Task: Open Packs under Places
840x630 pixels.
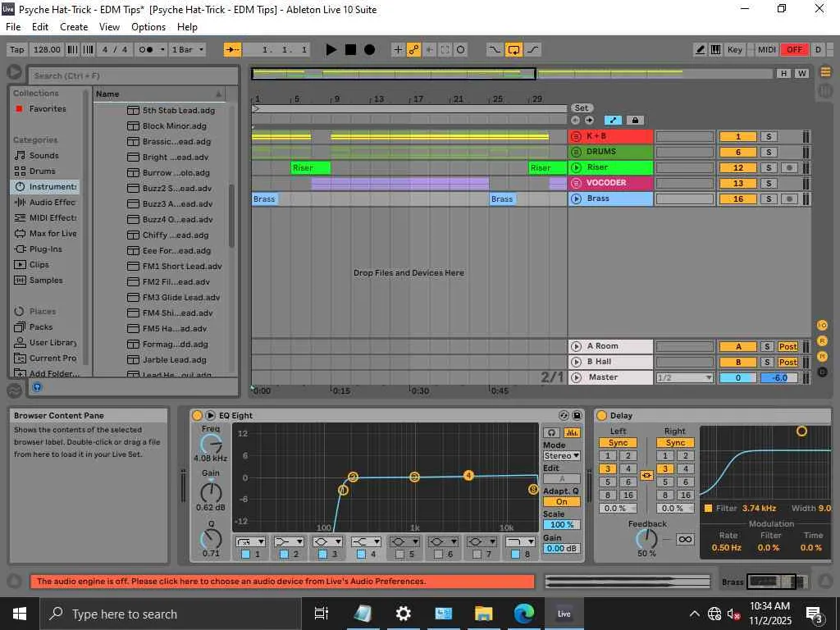Action: tap(41, 326)
